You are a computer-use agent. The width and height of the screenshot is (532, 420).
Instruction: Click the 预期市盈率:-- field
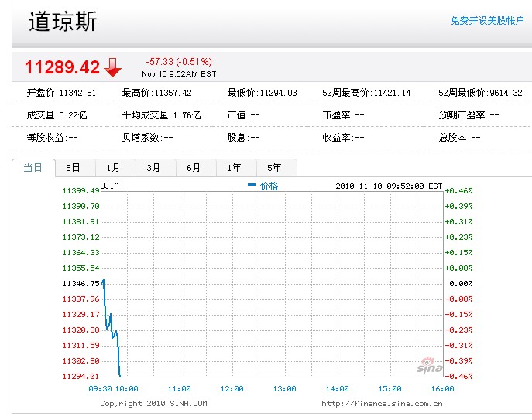[469, 115]
